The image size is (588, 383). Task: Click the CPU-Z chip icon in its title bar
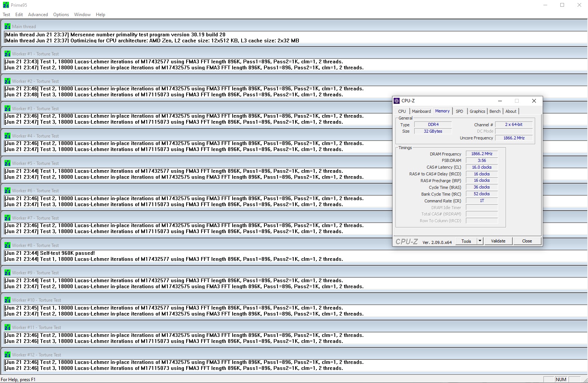pyautogui.click(x=397, y=101)
